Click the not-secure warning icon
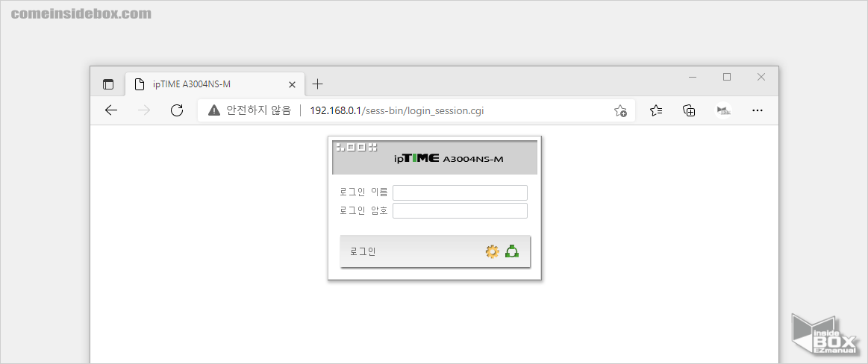 click(213, 110)
